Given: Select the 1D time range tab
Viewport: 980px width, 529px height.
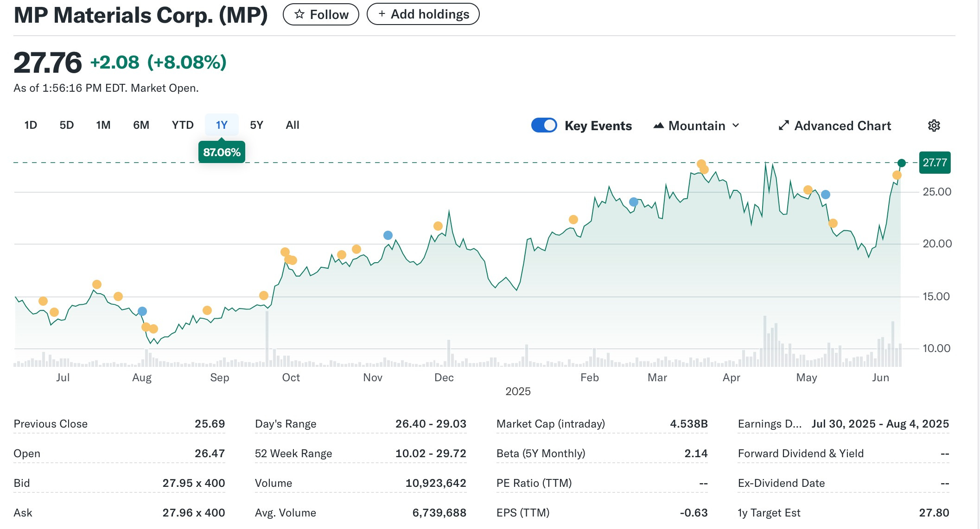Looking at the screenshot, I should pos(31,125).
